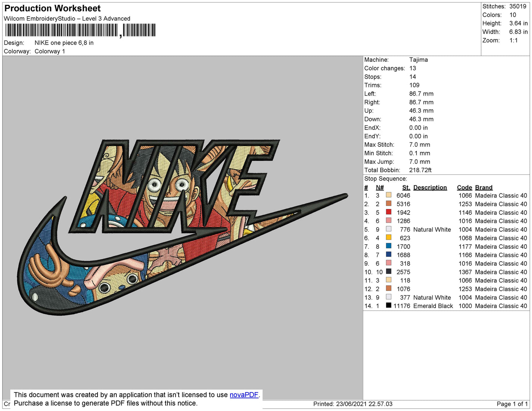Click the Description column header
This screenshot has height=411, width=532.
coord(430,187)
